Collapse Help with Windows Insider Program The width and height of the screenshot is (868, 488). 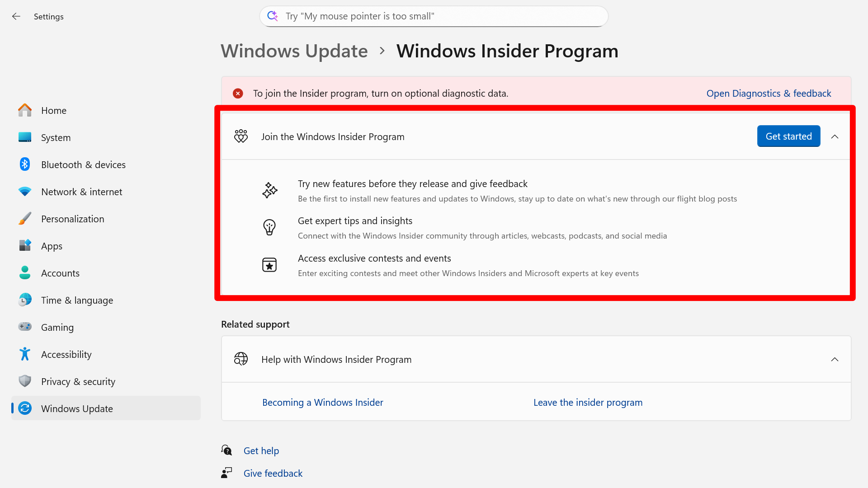pos(835,359)
